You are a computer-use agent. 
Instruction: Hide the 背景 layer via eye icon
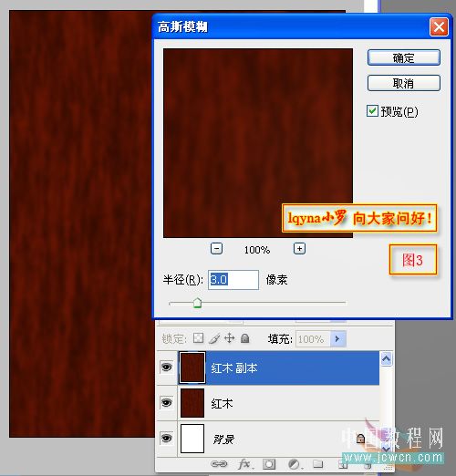coord(166,438)
